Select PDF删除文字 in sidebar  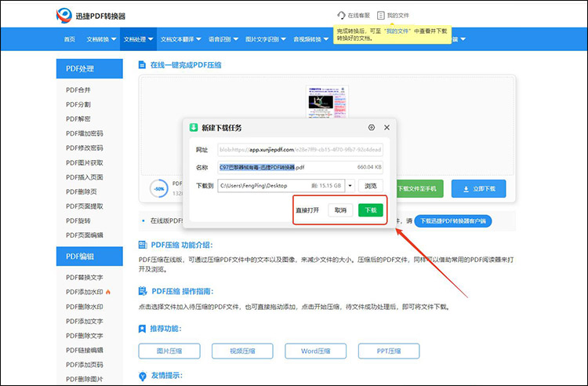tap(85, 336)
